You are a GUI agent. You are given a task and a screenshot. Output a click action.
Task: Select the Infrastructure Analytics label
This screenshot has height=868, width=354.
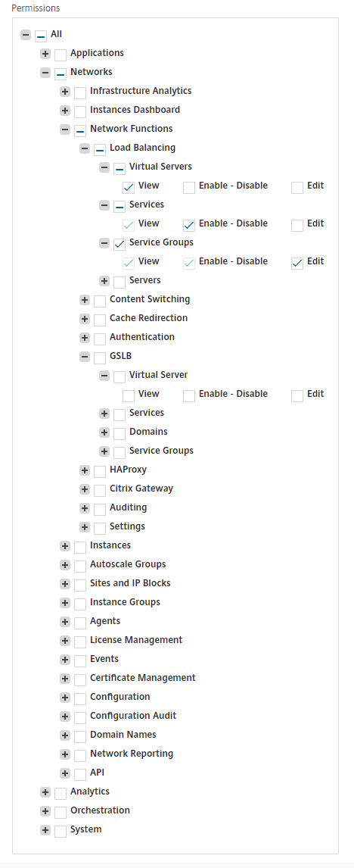[x=141, y=90]
